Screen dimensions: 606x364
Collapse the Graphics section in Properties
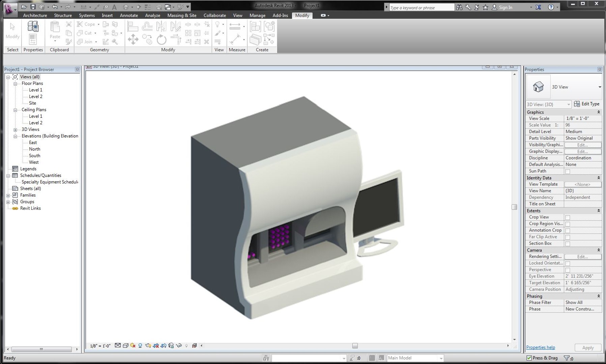(x=599, y=112)
